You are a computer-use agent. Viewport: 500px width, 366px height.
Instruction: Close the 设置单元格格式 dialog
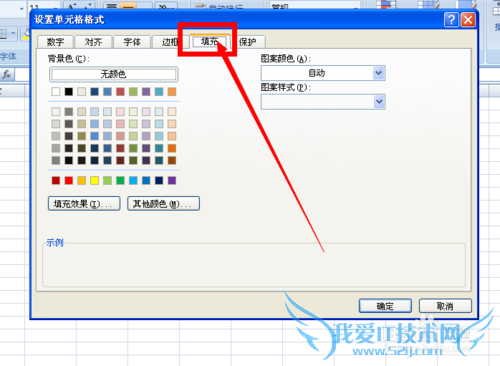[468, 20]
